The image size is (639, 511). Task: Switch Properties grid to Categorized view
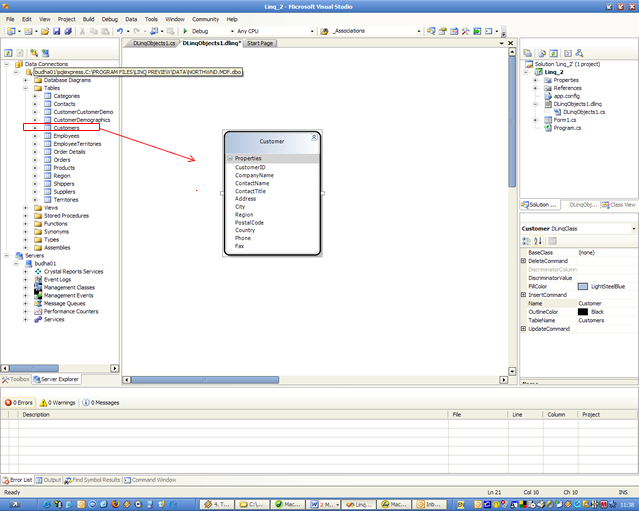click(527, 241)
